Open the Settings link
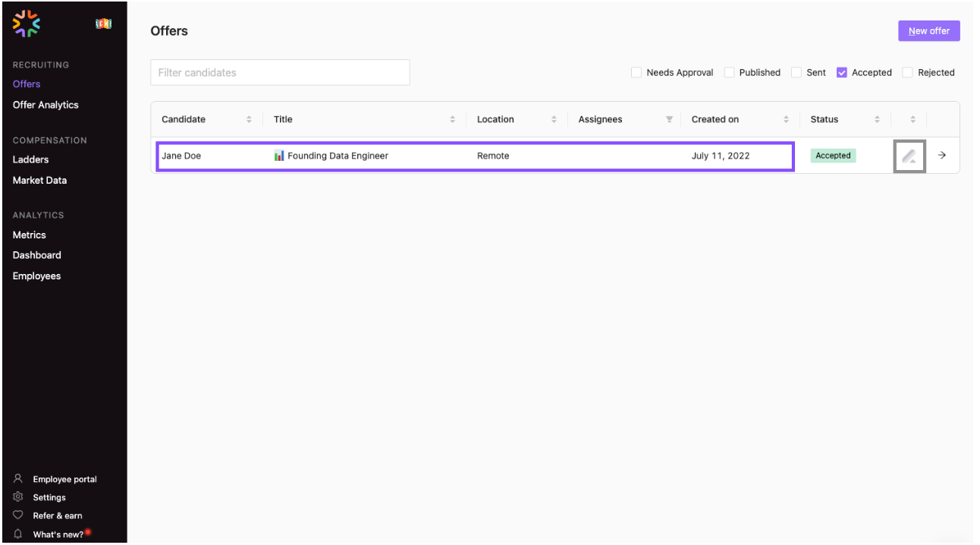 49,497
